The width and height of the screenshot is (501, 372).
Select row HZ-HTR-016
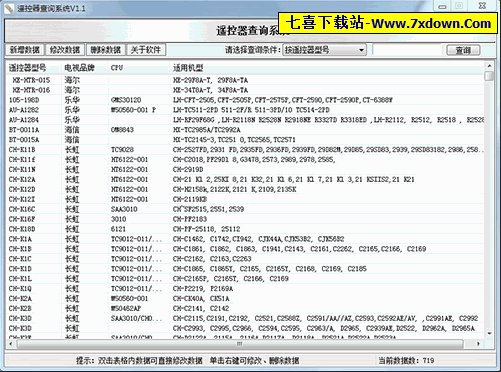pos(245,90)
